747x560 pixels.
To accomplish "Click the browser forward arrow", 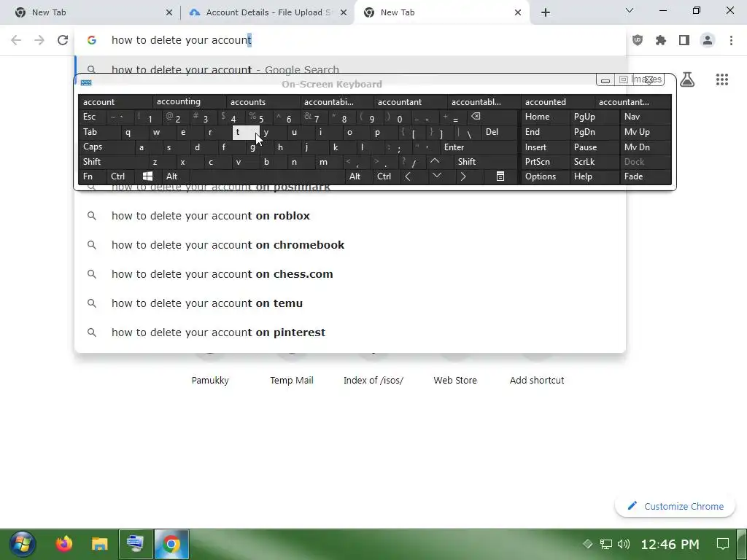I will (39, 40).
